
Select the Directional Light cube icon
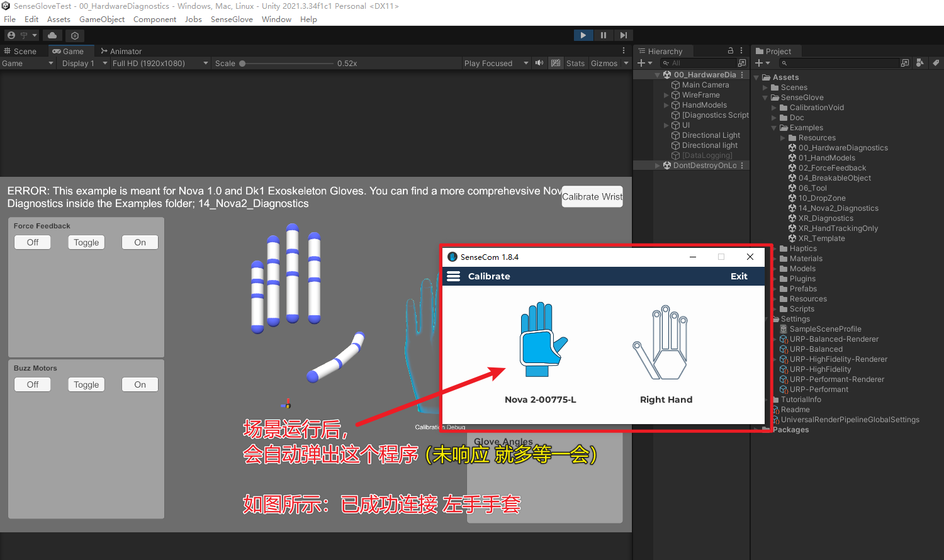tap(675, 135)
